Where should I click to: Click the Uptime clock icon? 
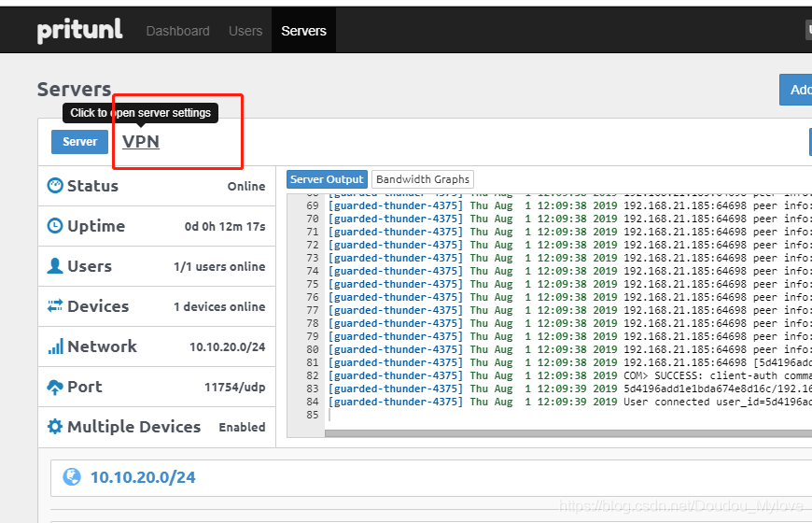click(x=55, y=225)
